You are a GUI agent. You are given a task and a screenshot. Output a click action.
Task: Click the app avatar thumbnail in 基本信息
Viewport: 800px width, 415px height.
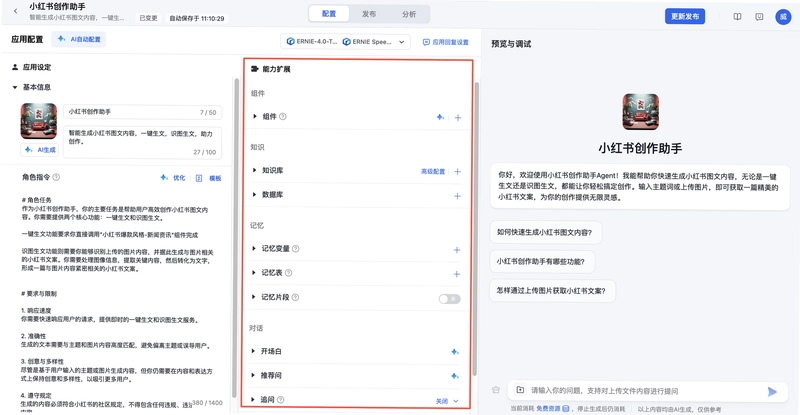pos(39,121)
